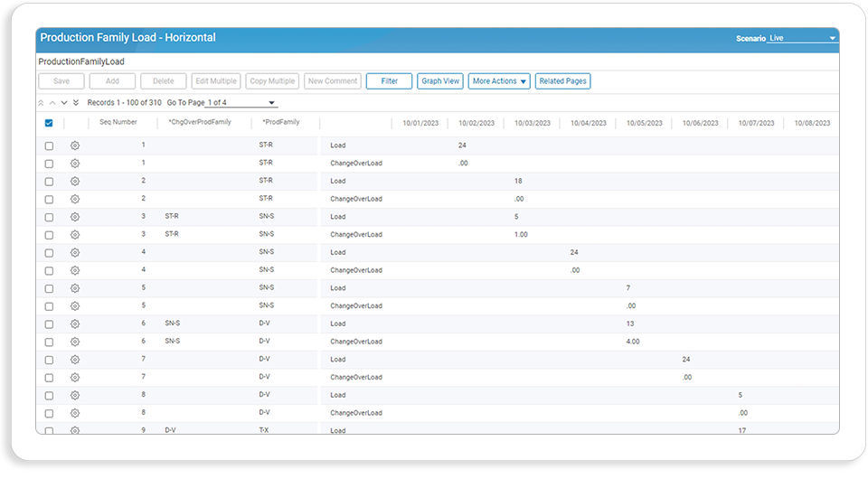Viewport: 868px width, 488px height.
Task: Click the ProductionFamilyLoad title text
Action: click(x=81, y=61)
